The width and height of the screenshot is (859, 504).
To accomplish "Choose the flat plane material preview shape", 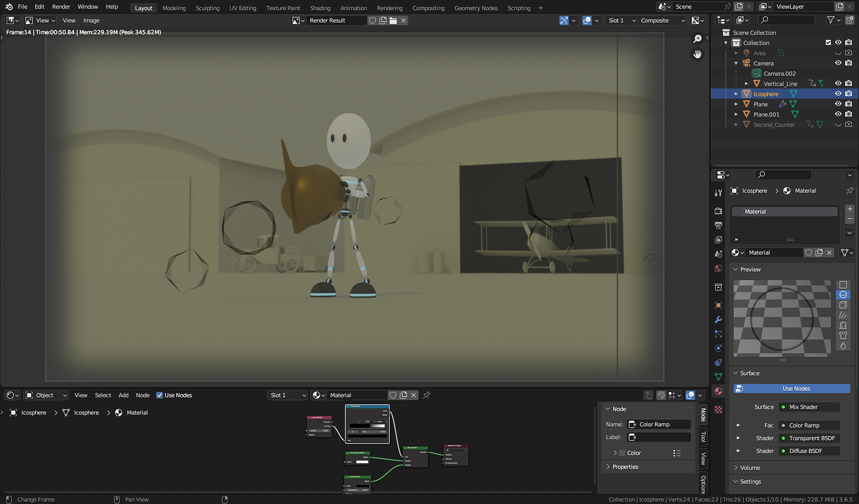I will point(843,285).
